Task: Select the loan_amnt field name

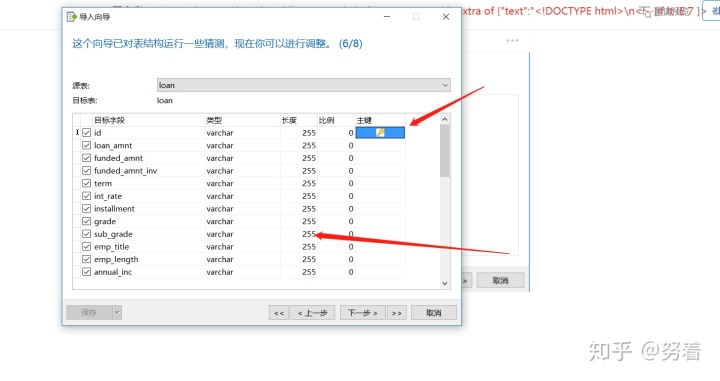Action: (x=113, y=146)
